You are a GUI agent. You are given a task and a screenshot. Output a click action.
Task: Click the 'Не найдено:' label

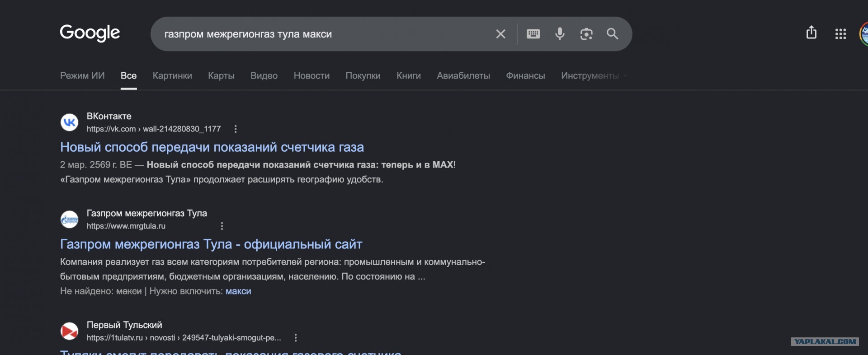pos(87,291)
